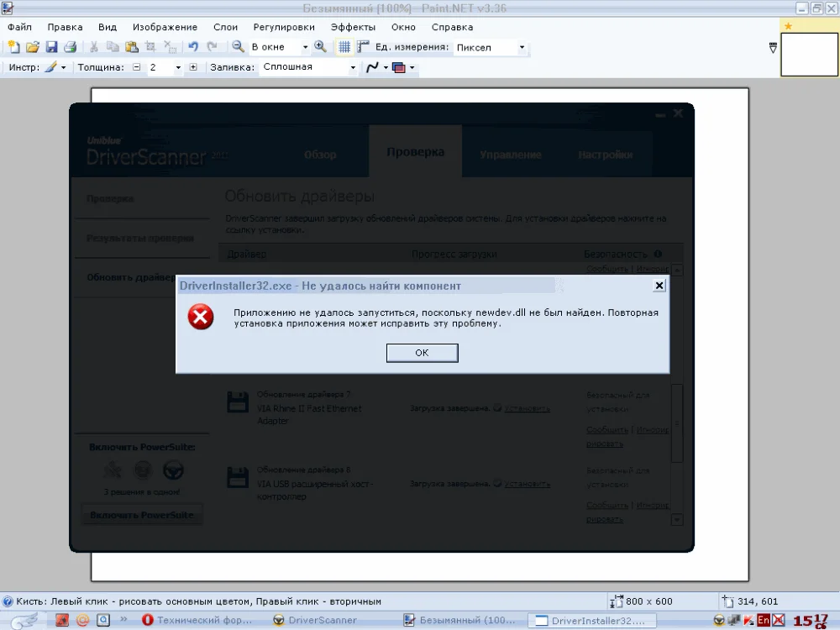840x630 pixels.
Task: Toggle the rulers display
Action: 363,47
